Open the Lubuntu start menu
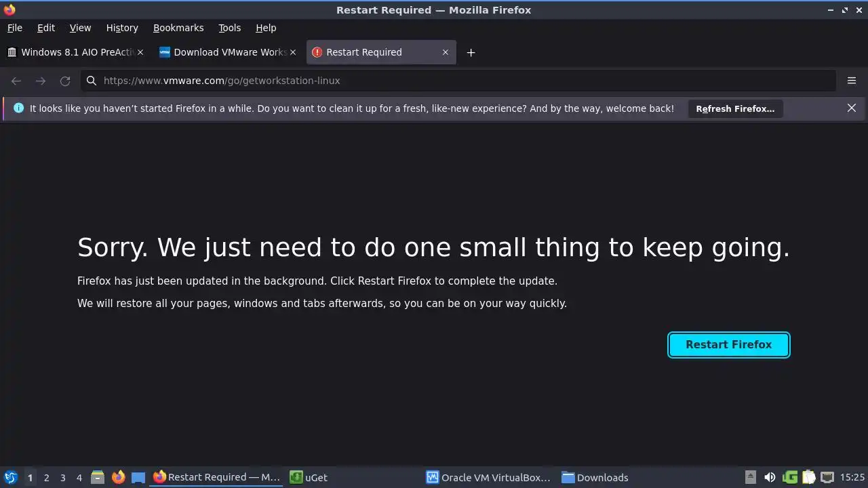Screen dimensions: 868x488 pos(10,477)
